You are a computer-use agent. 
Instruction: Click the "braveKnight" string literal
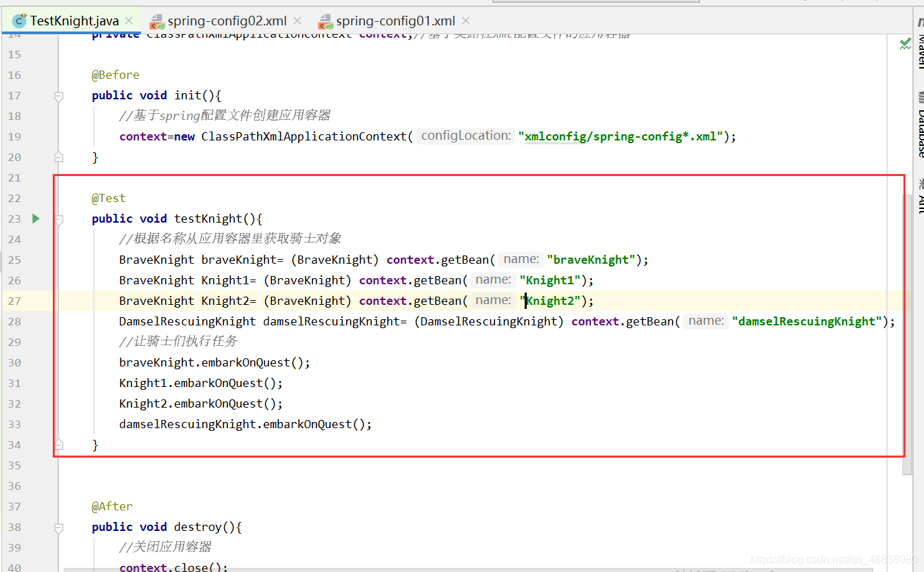point(591,260)
